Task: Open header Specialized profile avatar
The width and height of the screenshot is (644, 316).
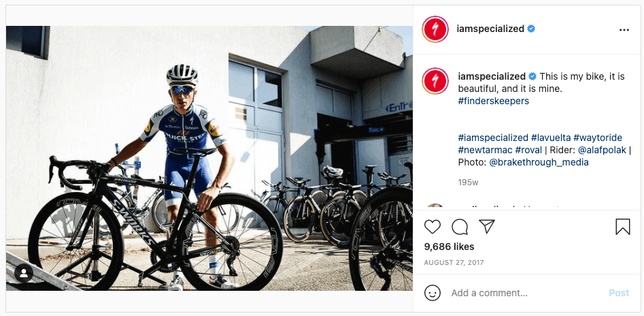Action: coord(435,29)
